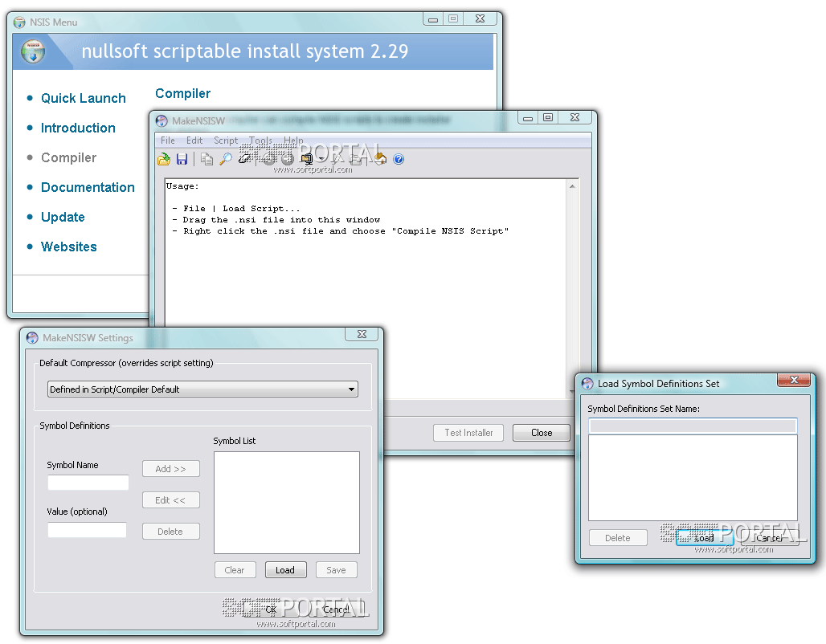Click Delete in the Load Symbol Definitions Set dialog
The width and height of the screenshot is (826, 644).
pos(618,538)
